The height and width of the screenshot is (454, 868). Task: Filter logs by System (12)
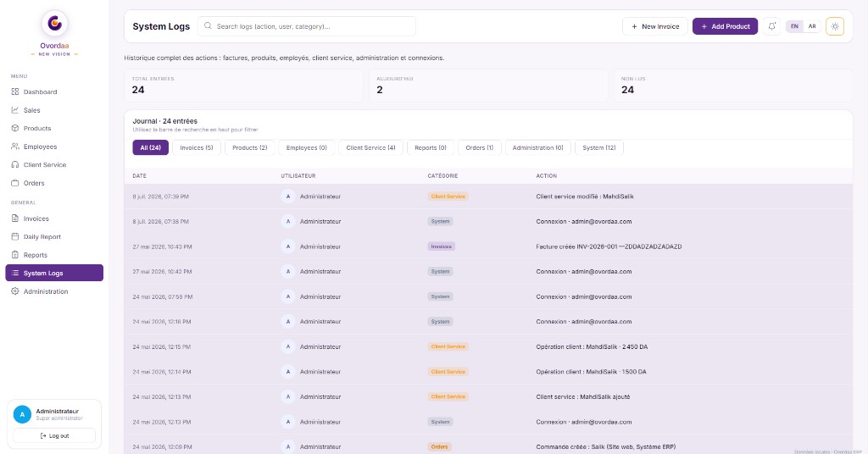[x=599, y=147]
